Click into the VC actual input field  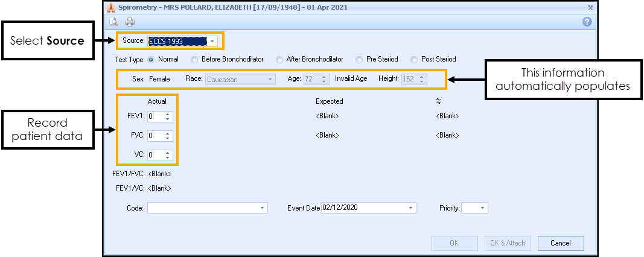[x=155, y=155]
